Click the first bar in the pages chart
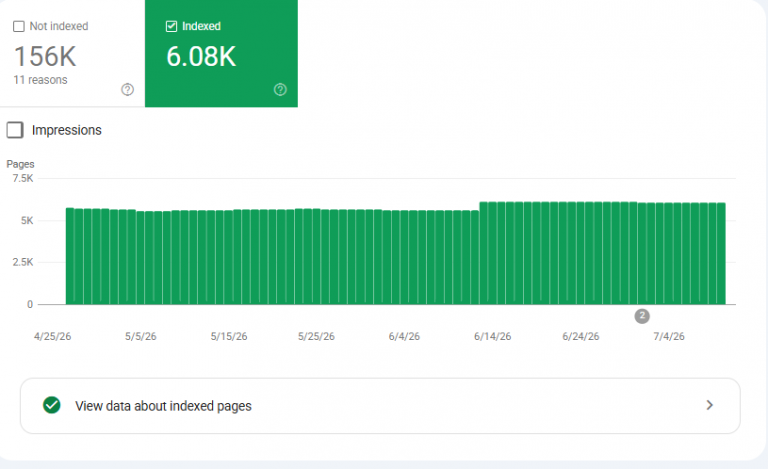The height and width of the screenshot is (469, 768). tap(70, 256)
